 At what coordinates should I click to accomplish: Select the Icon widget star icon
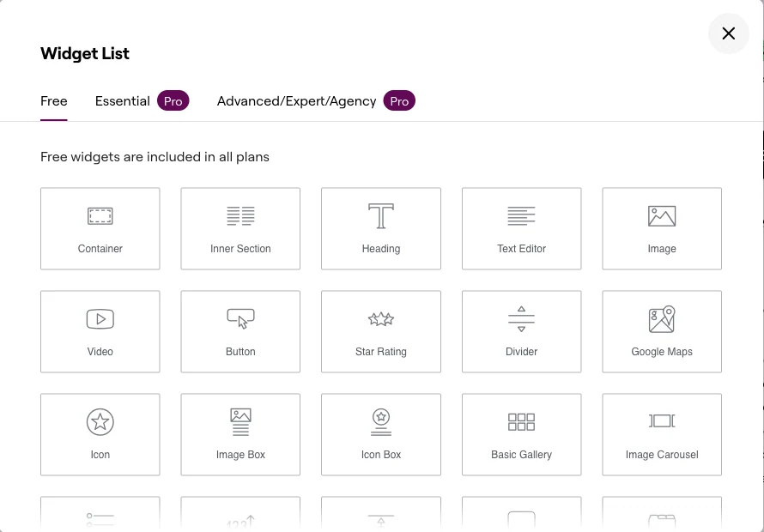click(x=100, y=422)
